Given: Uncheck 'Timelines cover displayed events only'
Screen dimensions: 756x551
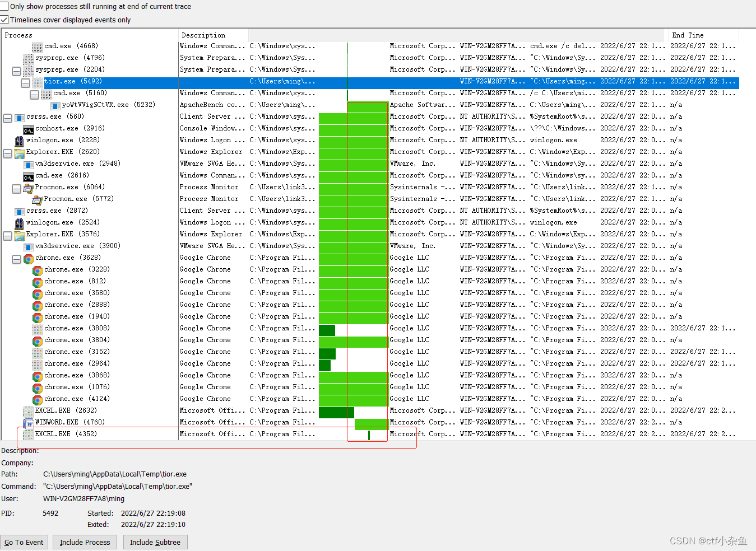Looking at the screenshot, I should (4, 20).
